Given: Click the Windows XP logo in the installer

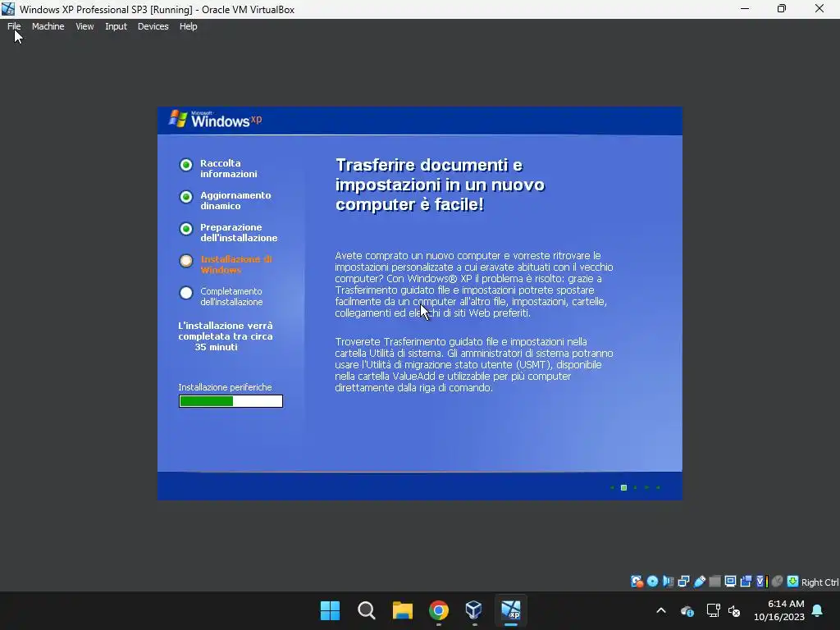Looking at the screenshot, I should point(216,120).
